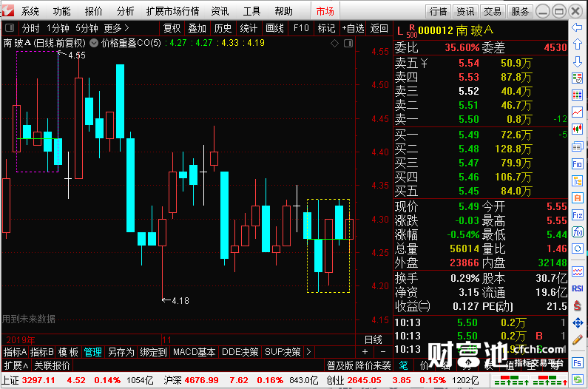This screenshot has width=588, height=389.
Task: Open the 关联报价 tab
Action: pyautogui.click(x=52, y=365)
